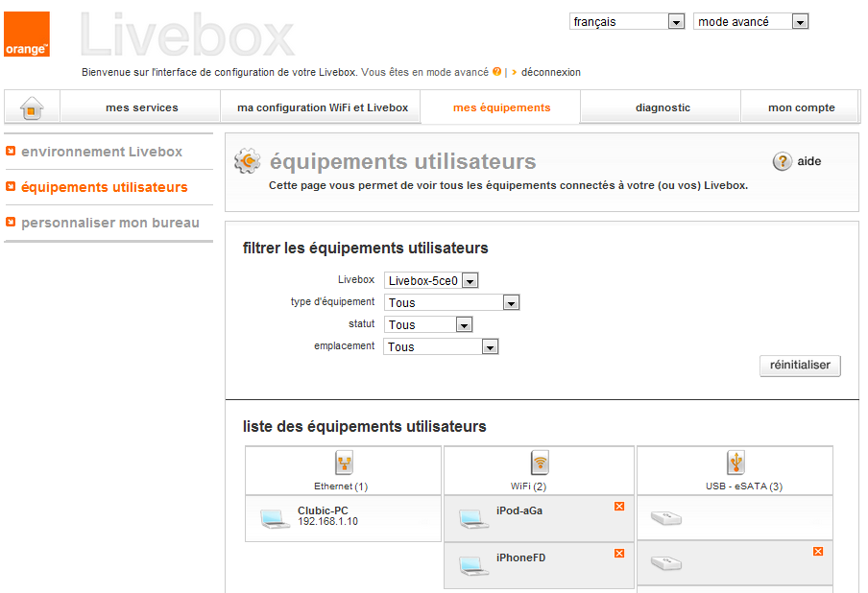This screenshot has width=868, height=593.
Task: Click the aide question mark icon
Action: click(783, 161)
